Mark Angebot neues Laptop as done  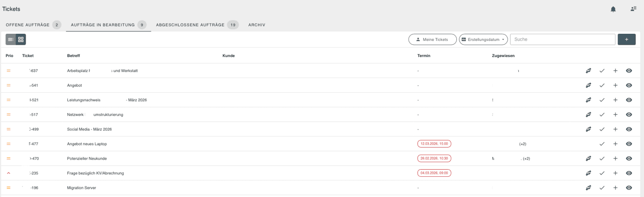point(602,144)
